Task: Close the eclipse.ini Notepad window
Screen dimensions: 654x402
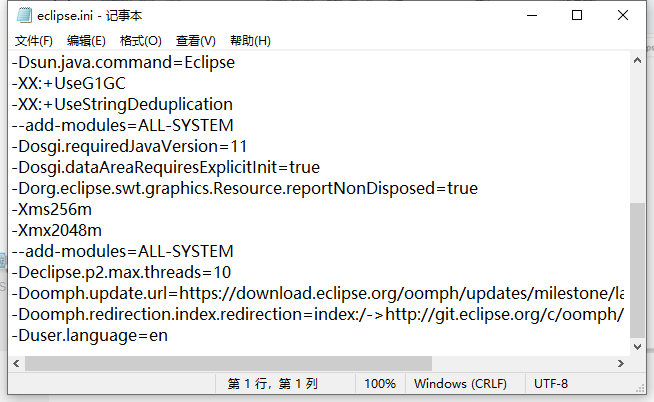Action: coord(623,15)
